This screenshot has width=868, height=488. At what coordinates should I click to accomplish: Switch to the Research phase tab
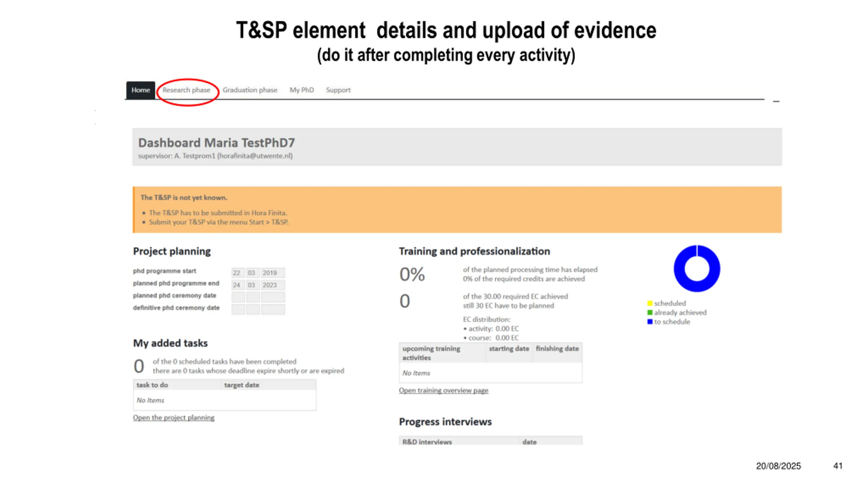186,90
